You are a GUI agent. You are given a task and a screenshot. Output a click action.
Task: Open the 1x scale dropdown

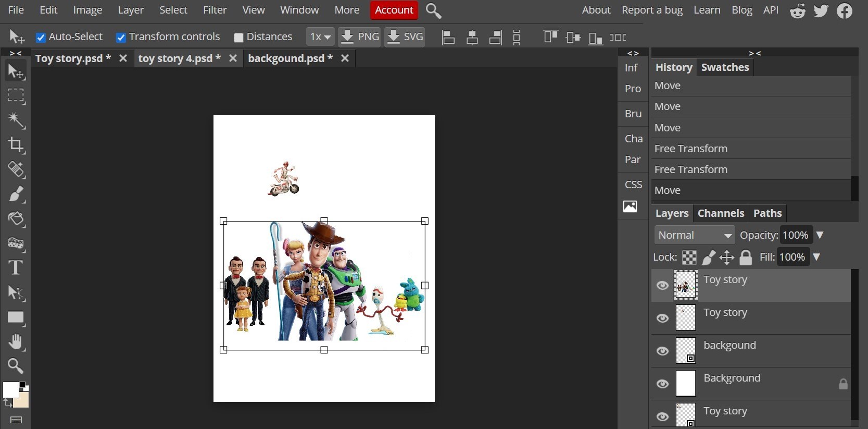(x=320, y=37)
